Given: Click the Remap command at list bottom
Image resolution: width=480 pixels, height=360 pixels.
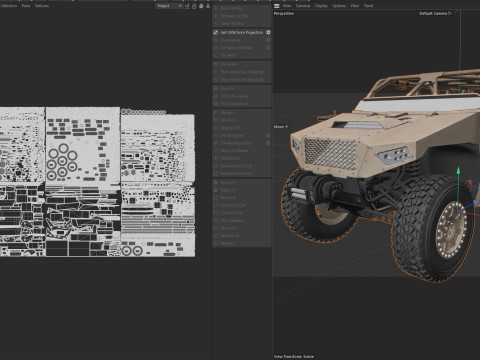Looking at the screenshot, I should pyautogui.click(x=242, y=243).
